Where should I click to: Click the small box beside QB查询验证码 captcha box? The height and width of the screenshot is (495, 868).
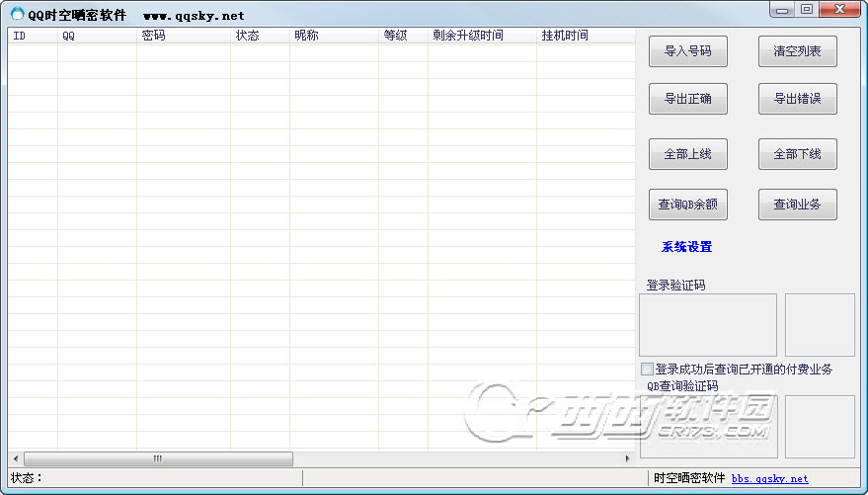(x=820, y=427)
